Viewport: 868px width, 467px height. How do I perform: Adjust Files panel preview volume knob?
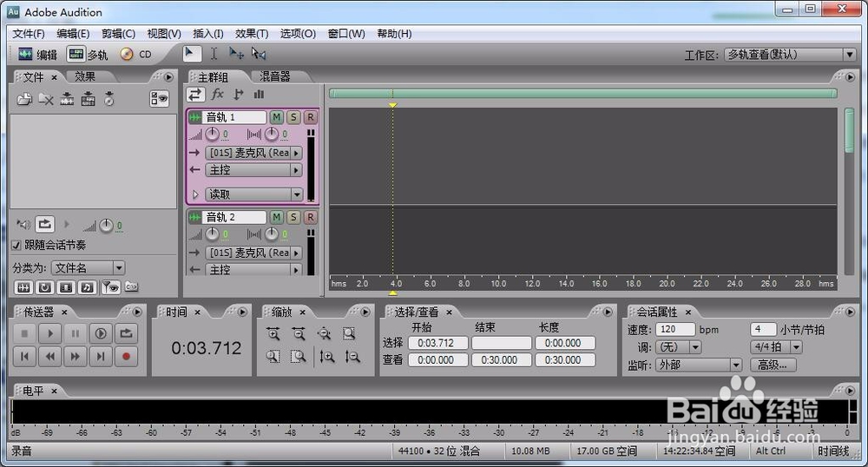pos(106,225)
